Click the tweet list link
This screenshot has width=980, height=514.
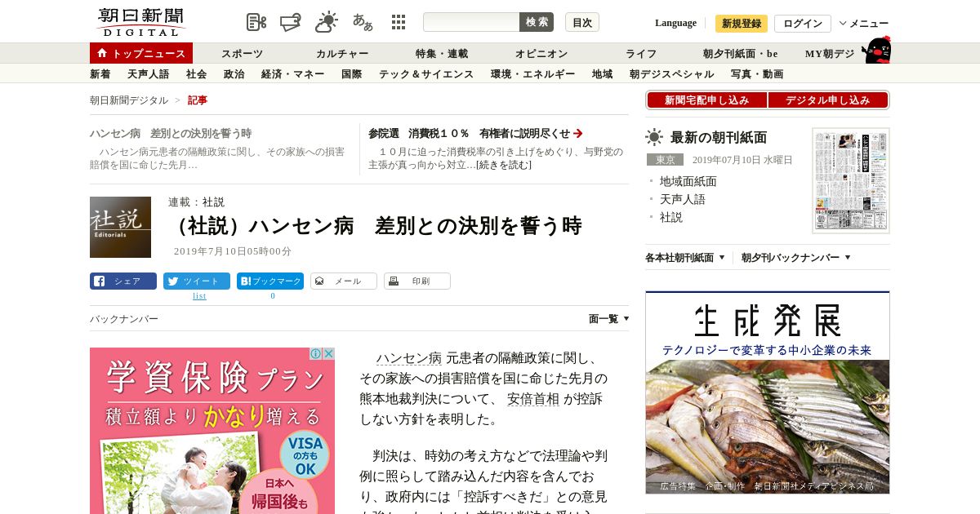(199, 295)
